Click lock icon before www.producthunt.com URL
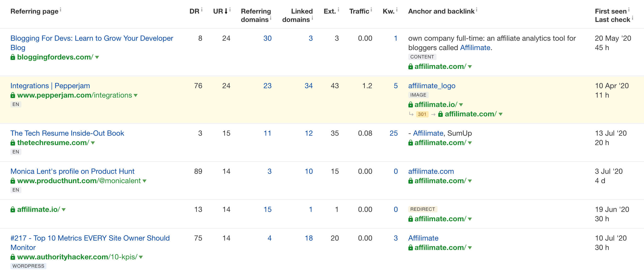The width and height of the screenshot is (644, 275). (13, 181)
